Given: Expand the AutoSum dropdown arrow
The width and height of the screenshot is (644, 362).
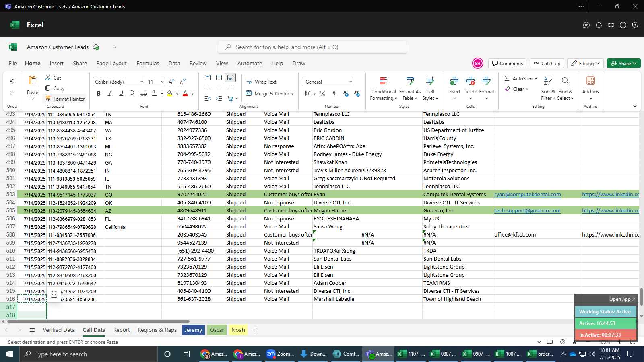Looking at the screenshot, I should point(536,79).
